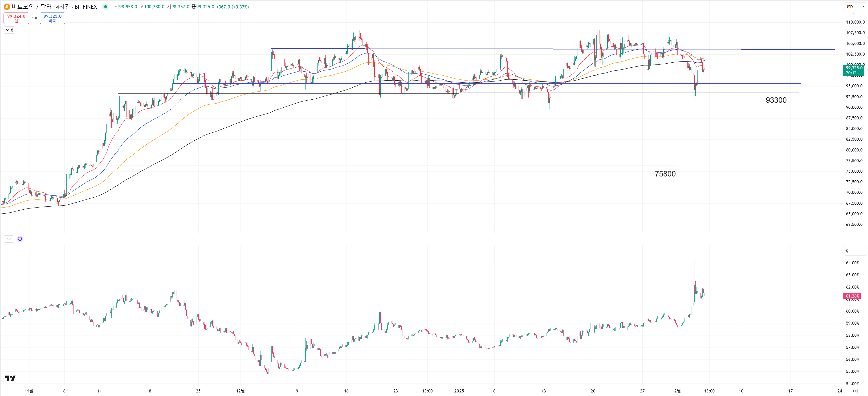
Task: Click the green market status dot
Action: 106,7
